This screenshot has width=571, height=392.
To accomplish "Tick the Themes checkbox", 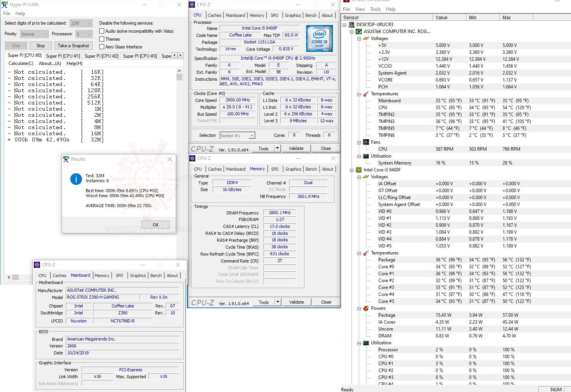I will click(x=102, y=39).
